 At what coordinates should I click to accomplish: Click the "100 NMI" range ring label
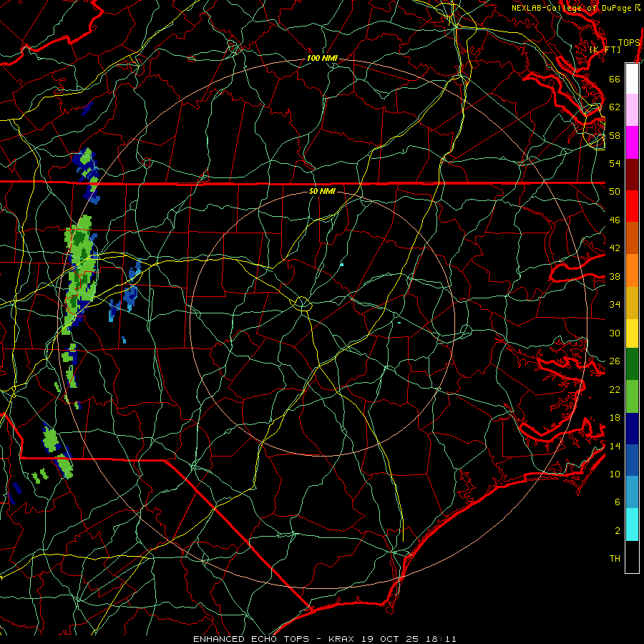(x=322, y=59)
